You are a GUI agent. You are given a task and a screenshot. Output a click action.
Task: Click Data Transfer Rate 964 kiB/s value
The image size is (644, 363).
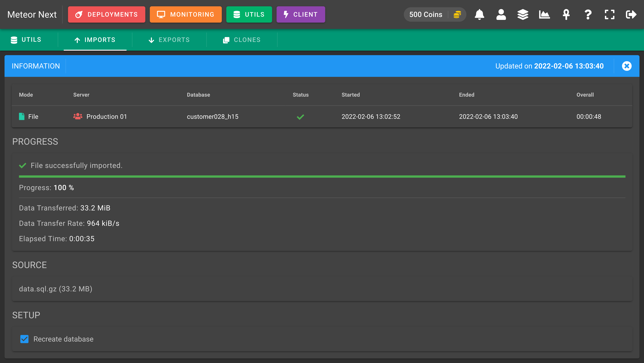coord(103,223)
